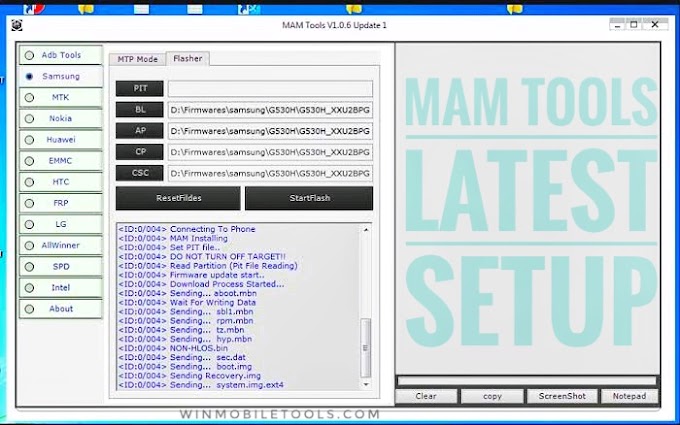The height and width of the screenshot is (425, 680).
Task: Click the 'NON-HLOS.bin' log line
Action: (173, 348)
